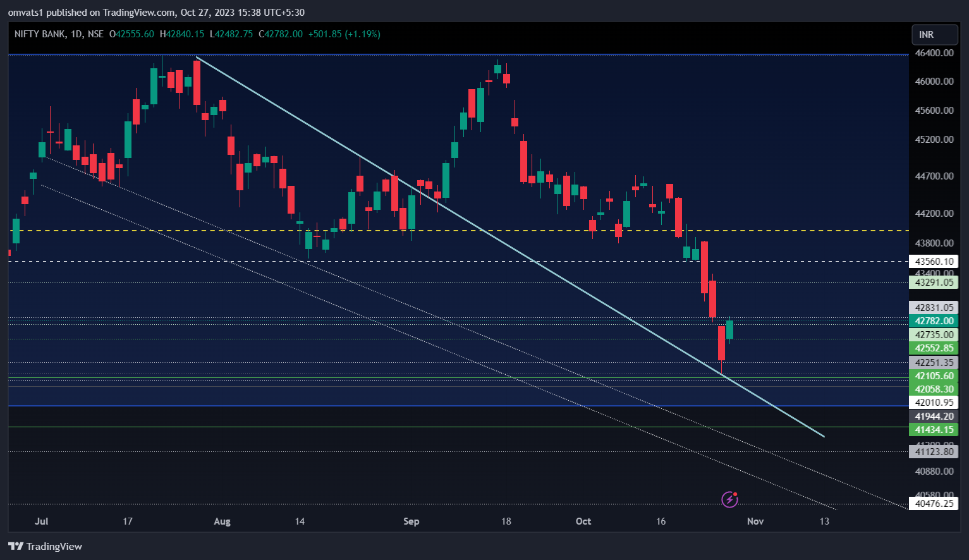
Task: Click the +501.85 (+1.19%) change value
Action: [344, 34]
